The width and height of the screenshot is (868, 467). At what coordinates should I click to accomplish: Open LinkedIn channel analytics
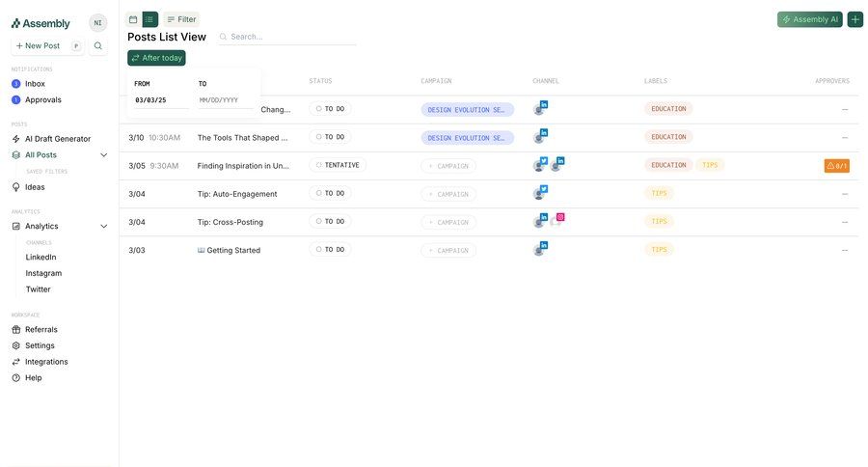click(x=41, y=257)
